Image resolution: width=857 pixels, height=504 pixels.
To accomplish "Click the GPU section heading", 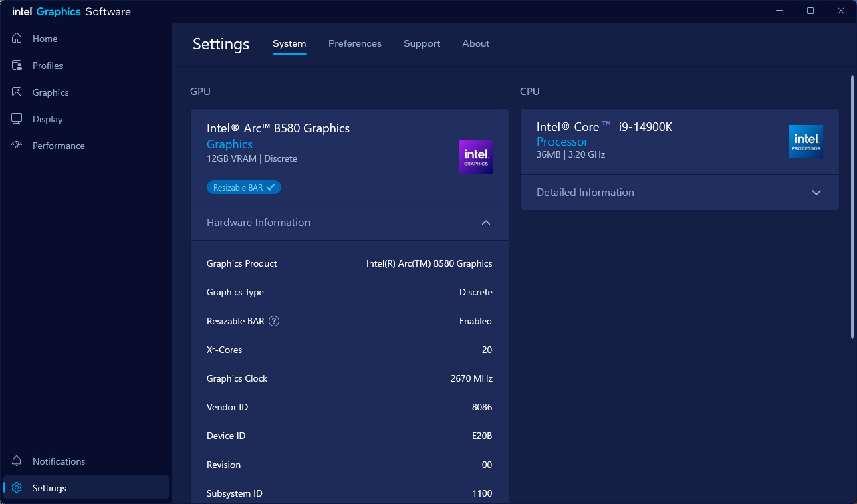I will click(200, 92).
